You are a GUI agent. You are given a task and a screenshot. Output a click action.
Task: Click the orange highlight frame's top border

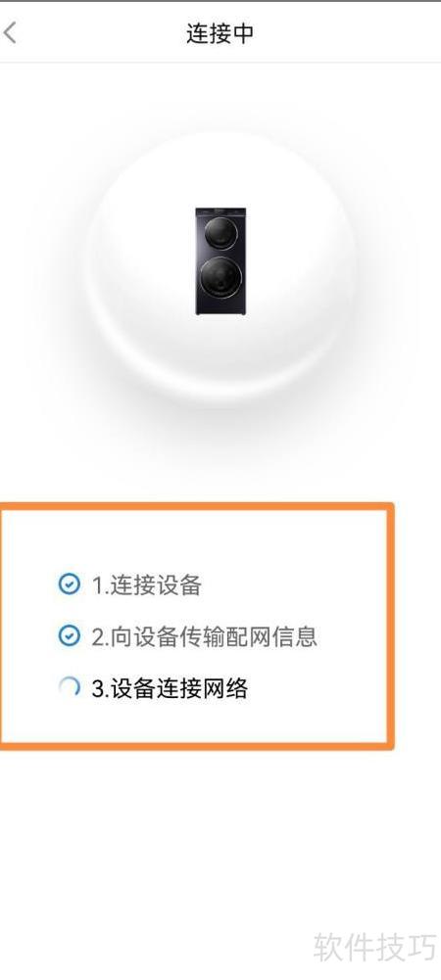pyautogui.click(x=196, y=507)
